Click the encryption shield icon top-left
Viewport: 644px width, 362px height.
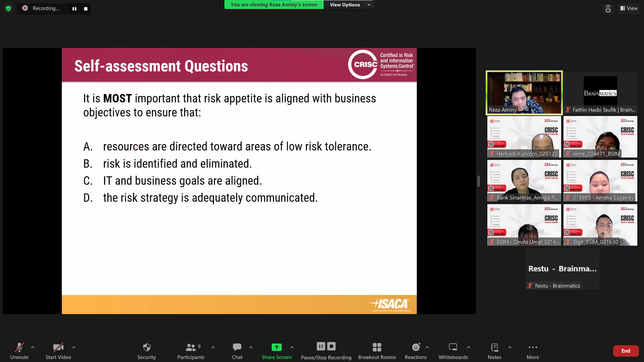click(8, 8)
